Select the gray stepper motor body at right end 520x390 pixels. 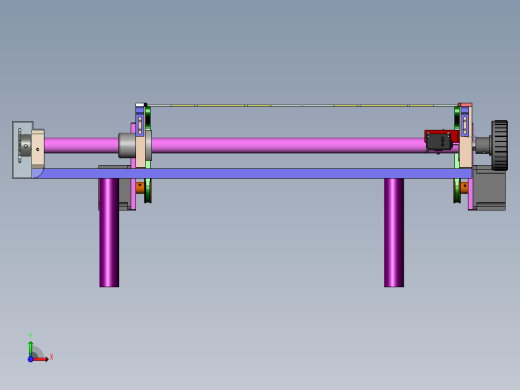(x=489, y=188)
